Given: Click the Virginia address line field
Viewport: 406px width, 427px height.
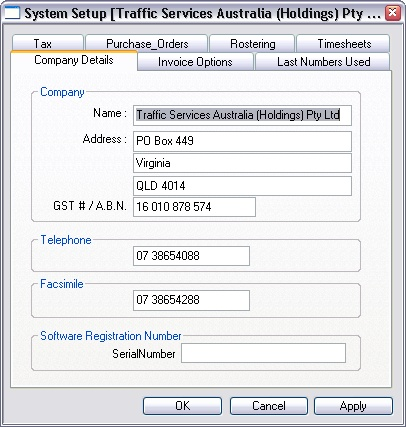Looking at the screenshot, I should (242, 163).
